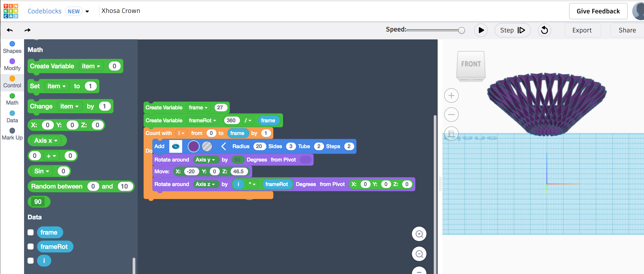
Task: Toggle the i variable checkbox
Action: tap(30, 261)
